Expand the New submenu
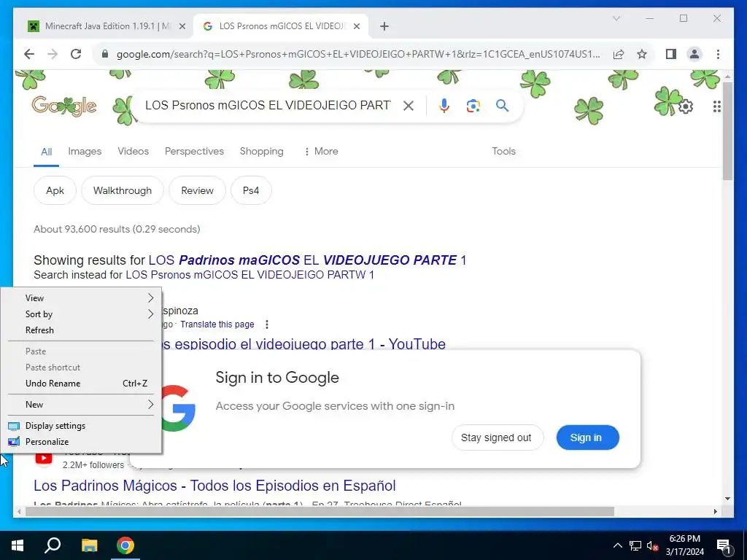This screenshot has width=747, height=560. 81,405
